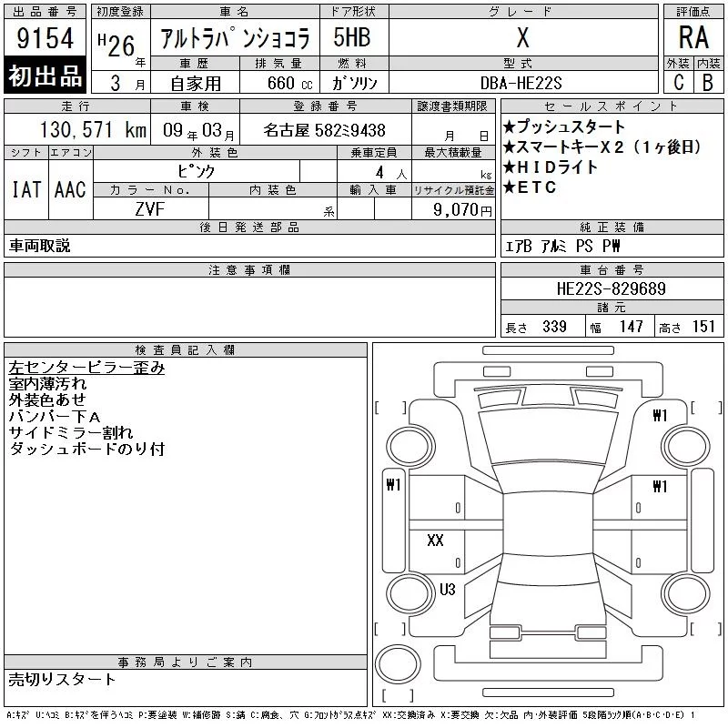Click length value 339
This screenshot has width=728, height=728.
[x=554, y=327]
